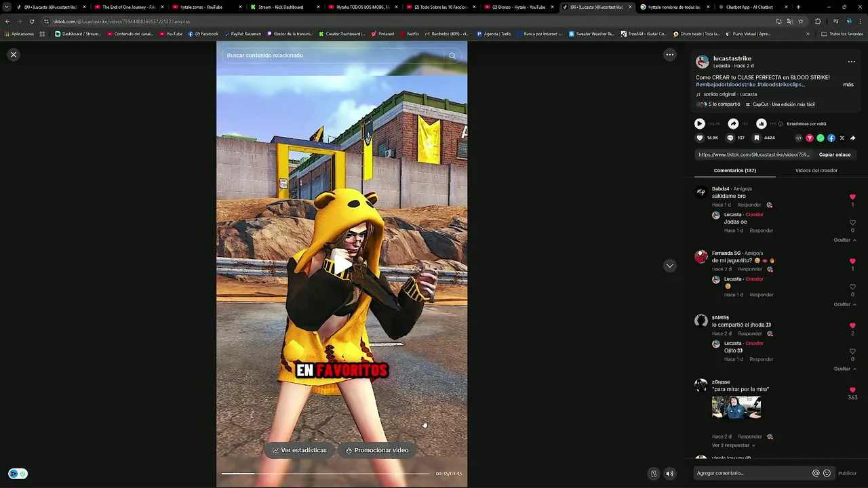Screen dimensions: 868x488
Task: Click Copiar enlace button
Action: pyautogui.click(x=835, y=155)
